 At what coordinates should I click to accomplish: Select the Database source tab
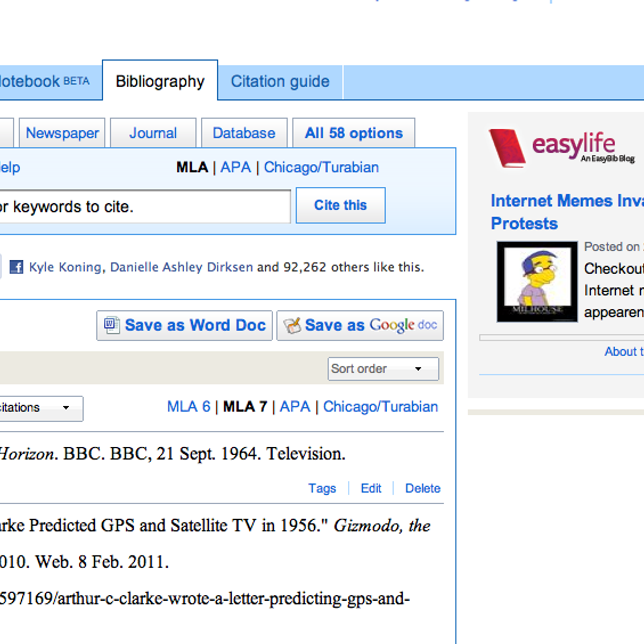(x=244, y=133)
